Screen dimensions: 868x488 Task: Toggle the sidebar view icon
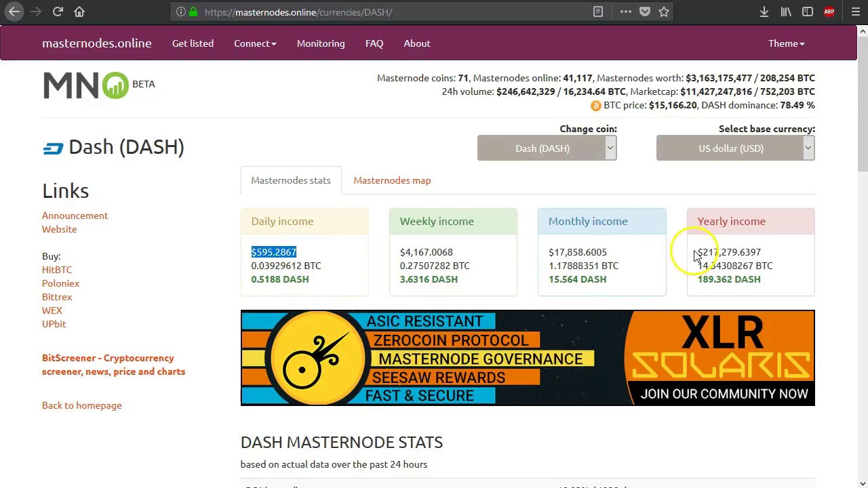(808, 12)
